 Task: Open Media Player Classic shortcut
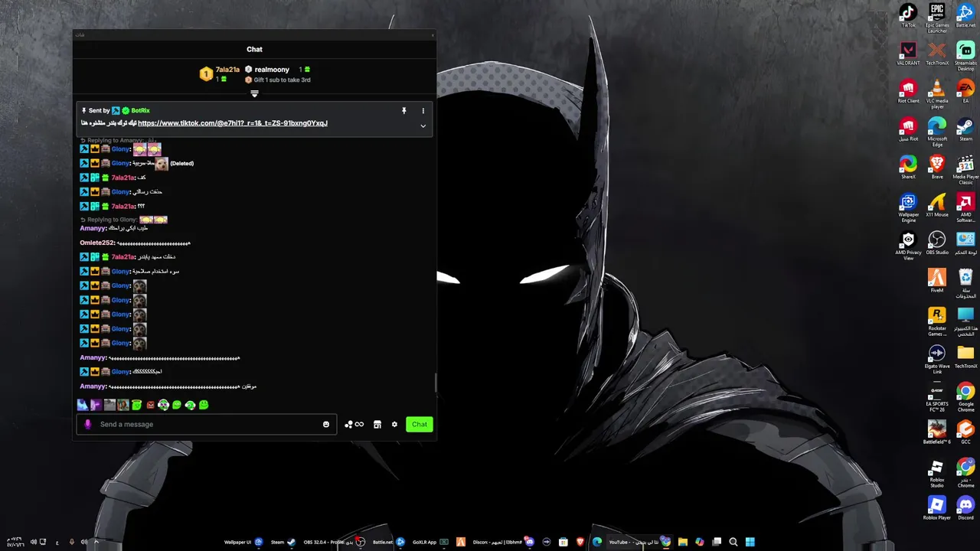tap(965, 170)
